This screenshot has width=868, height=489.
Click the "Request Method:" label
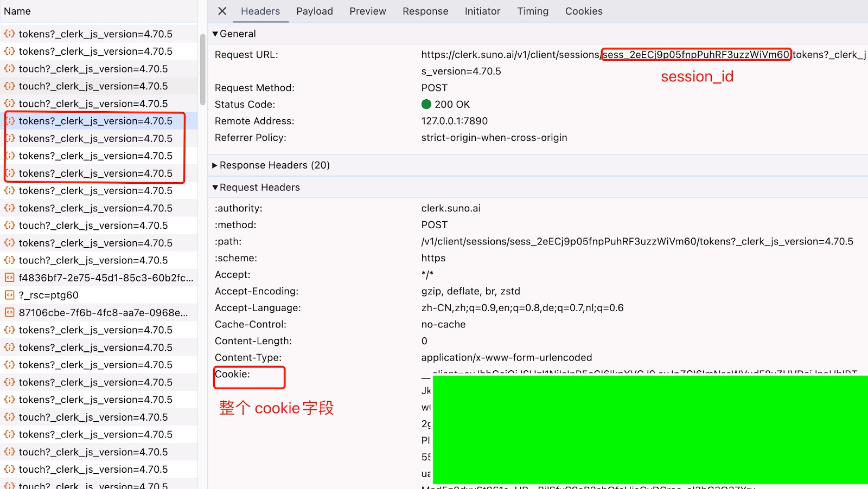(254, 88)
